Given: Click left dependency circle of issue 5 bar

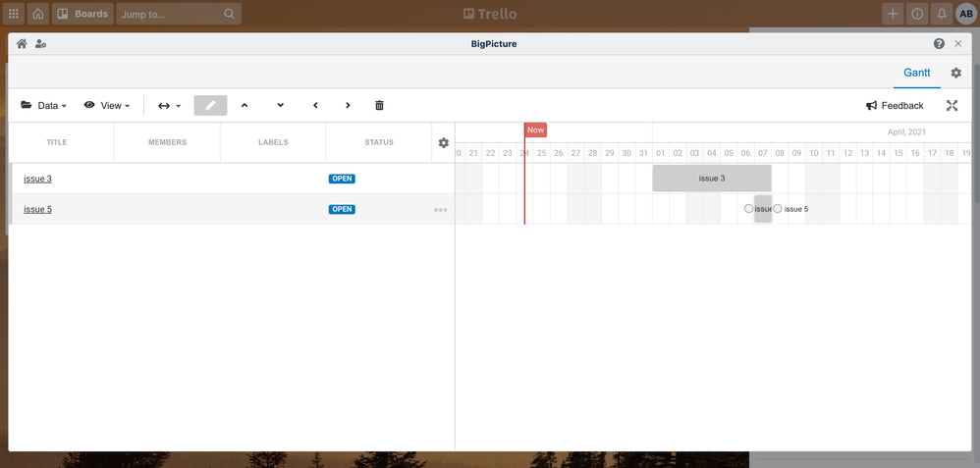Looking at the screenshot, I should pos(749,209).
